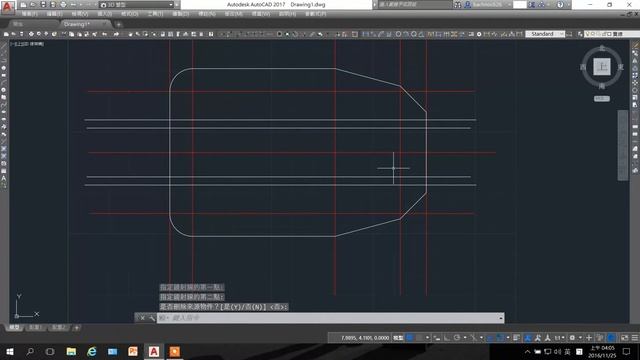Open File Explorer from the taskbar
The image size is (640, 360).
click(x=71, y=351)
